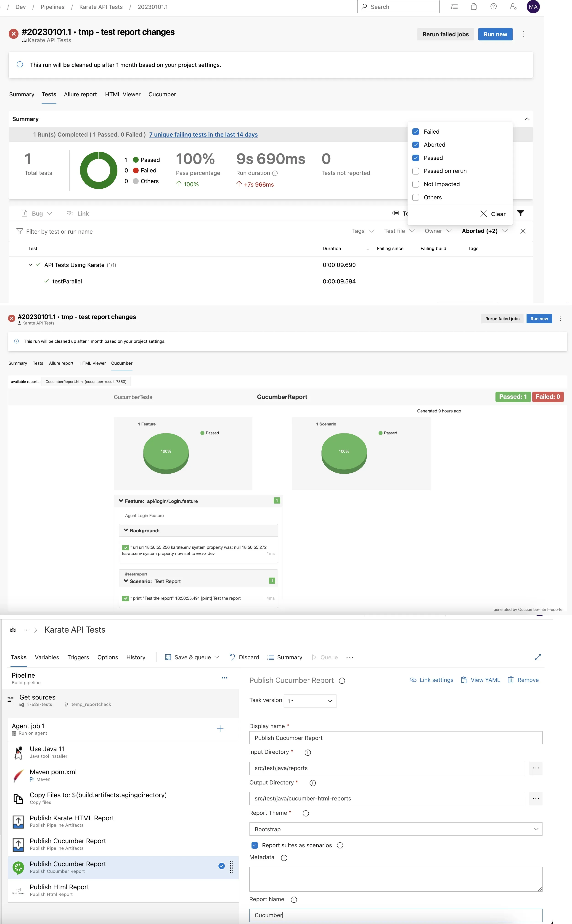Image resolution: width=572 pixels, height=924 pixels.
Task: Enable the Passed on rerun checkbox
Action: pyautogui.click(x=415, y=171)
